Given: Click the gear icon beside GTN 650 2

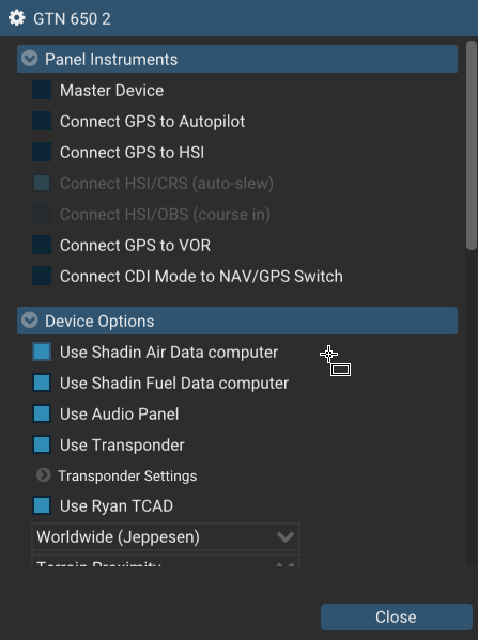Looking at the screenshot, I should click(17, 18).
